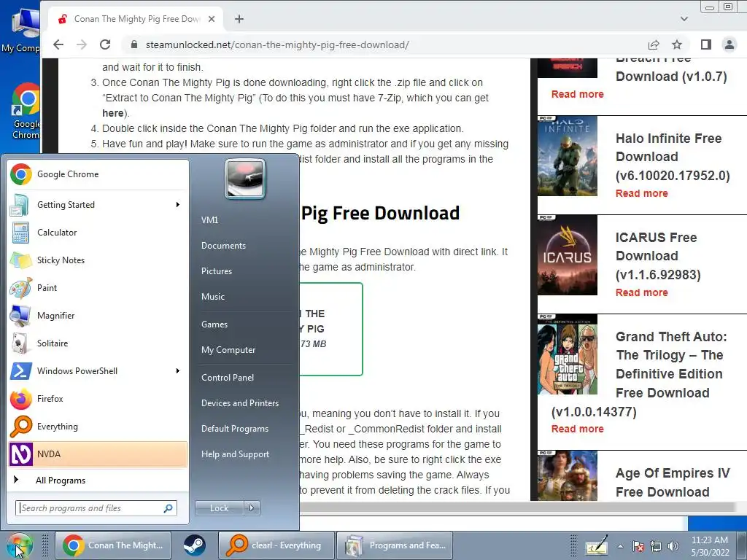The width and height of the screenshot is (747, 560).
Task: Open Documents from Start menu
Action: click(223, 246)
